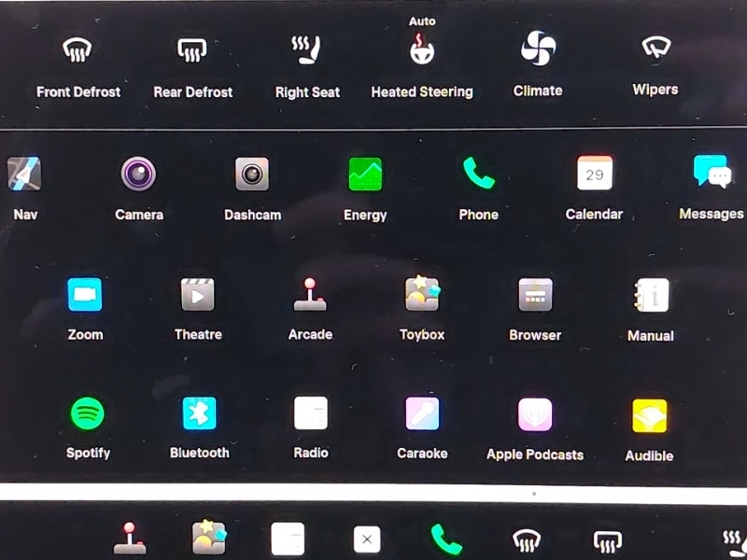The height and width of the screenshot is (560, 747).
Task: Click the X icon in bottom dock
Action: pyautogui.click(x=367, y=539)
